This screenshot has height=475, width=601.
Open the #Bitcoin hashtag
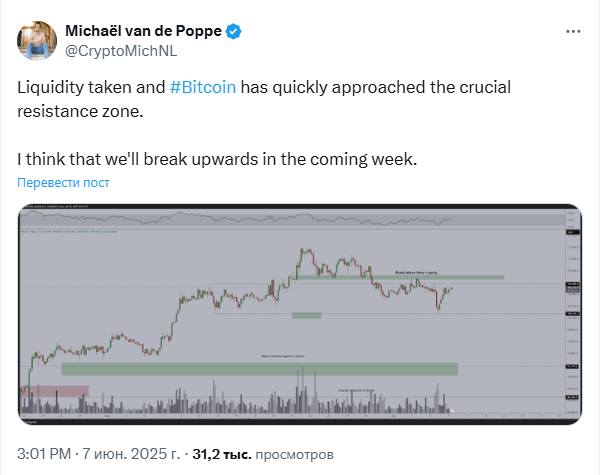tap(203, 87)
